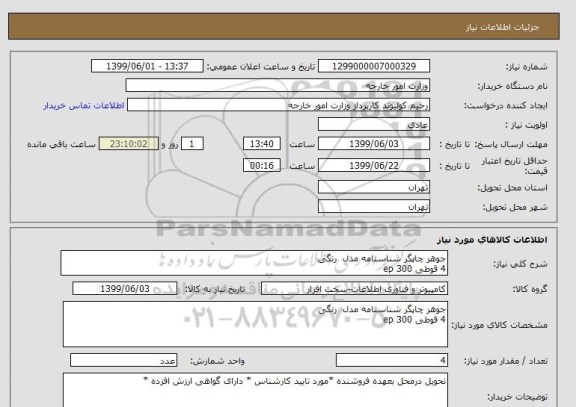Select the label مشخصات کالای مورد نیاز
The image size is (576, 407).
[499, 325]
